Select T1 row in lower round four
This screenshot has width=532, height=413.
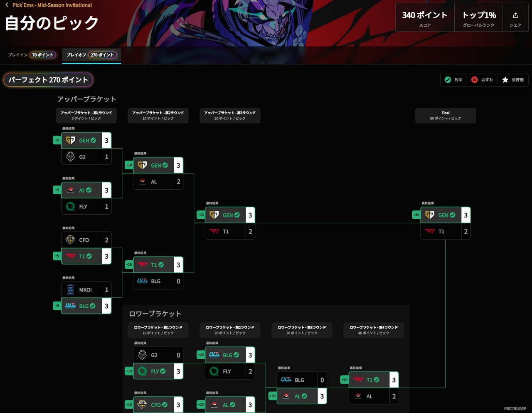373,380
